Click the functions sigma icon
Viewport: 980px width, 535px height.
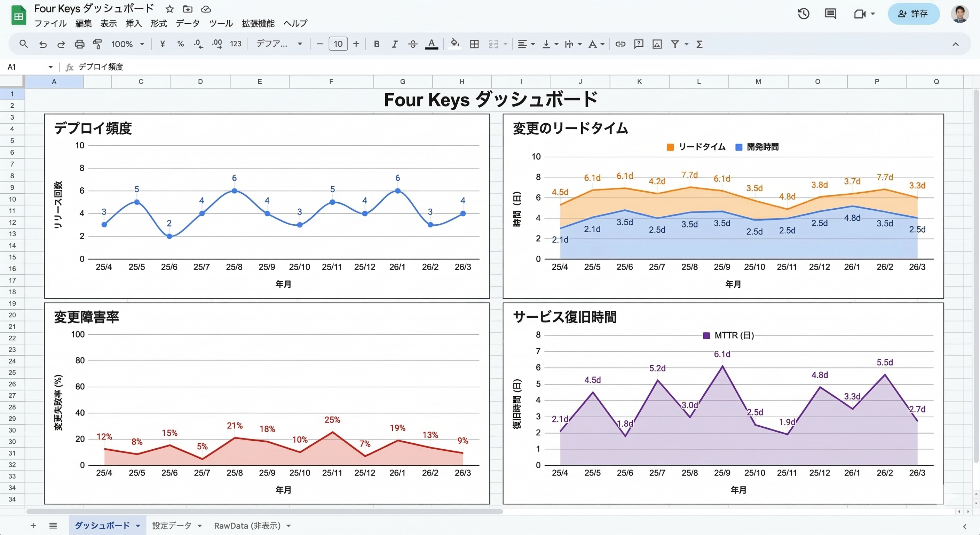pos(699,44)
